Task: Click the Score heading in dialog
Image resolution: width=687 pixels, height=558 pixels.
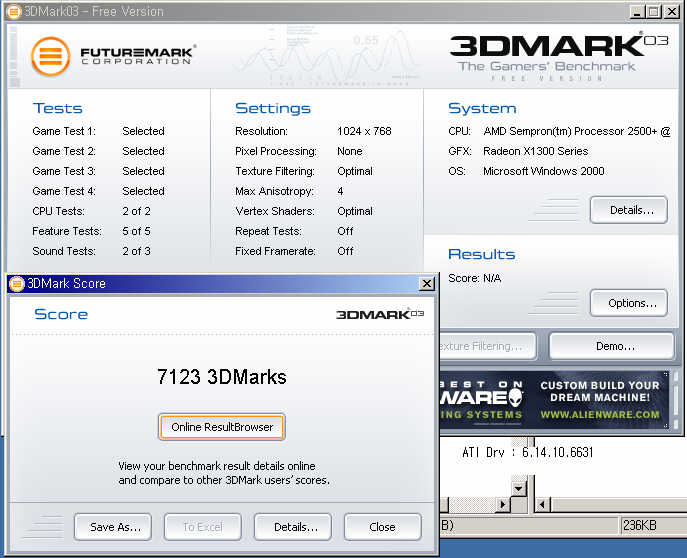Action: coord(61,314)
